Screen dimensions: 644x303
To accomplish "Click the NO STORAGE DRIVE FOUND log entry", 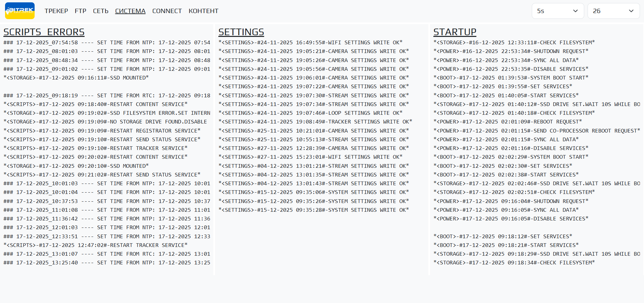I will (105, 122).
